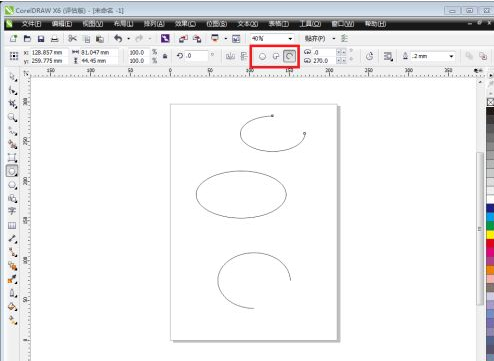
Task: Click the rotation angle input field
Action: [197, 56]
